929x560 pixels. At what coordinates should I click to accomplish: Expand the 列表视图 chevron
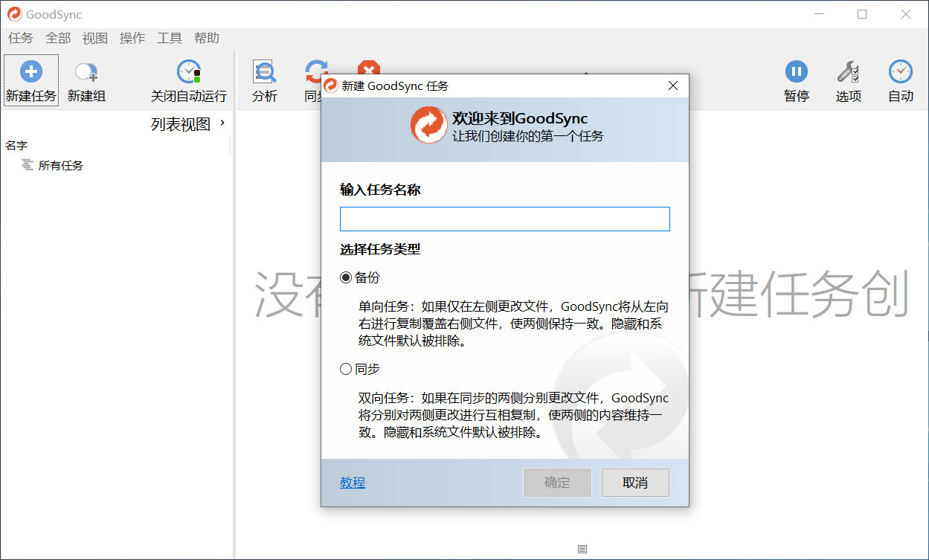point(222,123)
